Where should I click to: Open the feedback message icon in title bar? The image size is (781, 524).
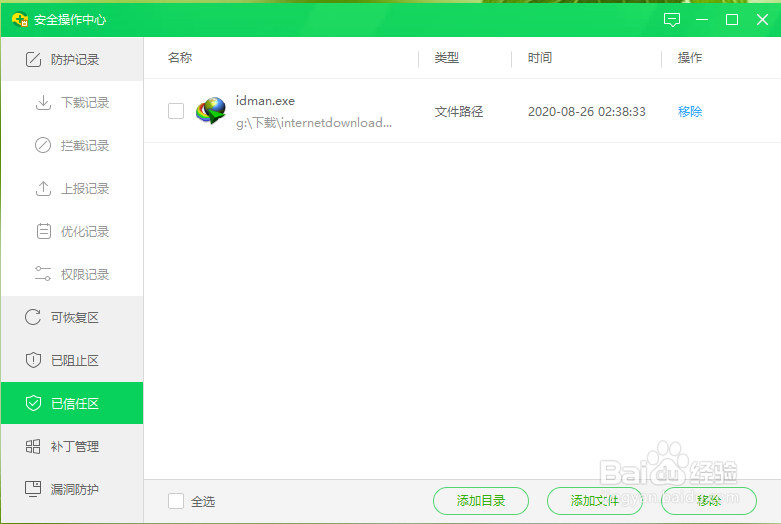click(672, 19)
